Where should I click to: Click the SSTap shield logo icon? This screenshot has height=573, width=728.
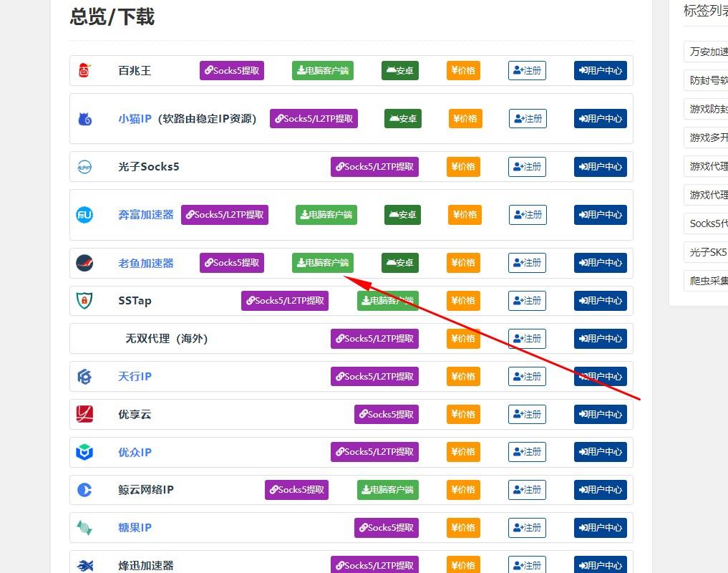click(84, 301)
